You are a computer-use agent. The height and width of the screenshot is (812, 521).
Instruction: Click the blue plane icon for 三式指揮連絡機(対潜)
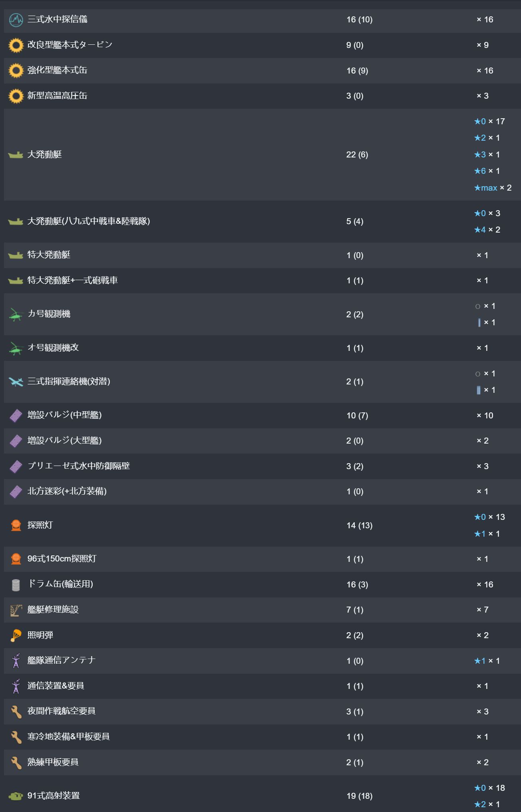(16, 382)
